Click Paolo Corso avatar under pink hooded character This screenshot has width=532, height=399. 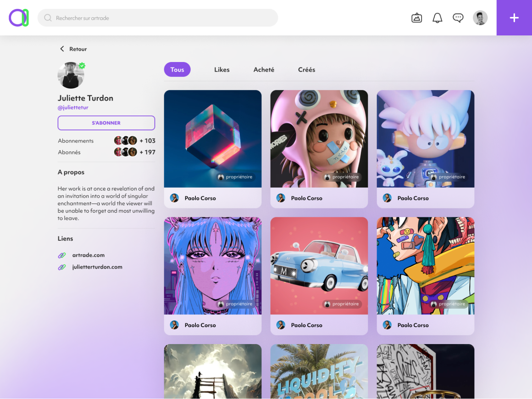click(x=281, y=198)
